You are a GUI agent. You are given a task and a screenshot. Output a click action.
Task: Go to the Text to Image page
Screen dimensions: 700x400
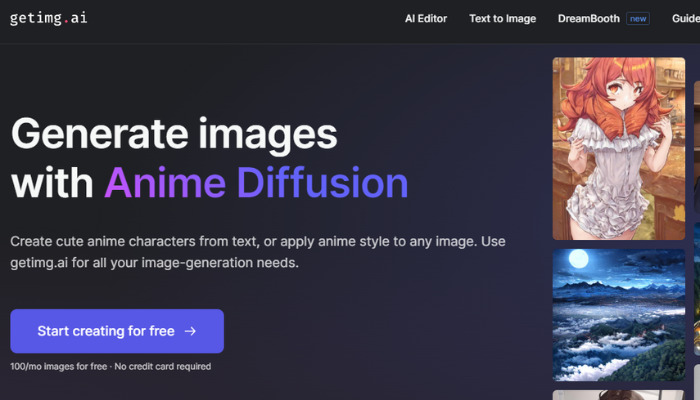pos(502,19)
